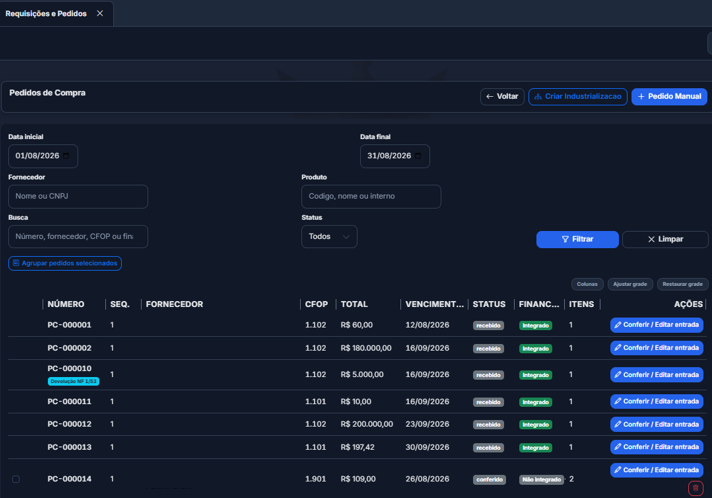Focus the Data inicial date field
The height and width of the screenshot is (498, 712).
pos(43,156)
